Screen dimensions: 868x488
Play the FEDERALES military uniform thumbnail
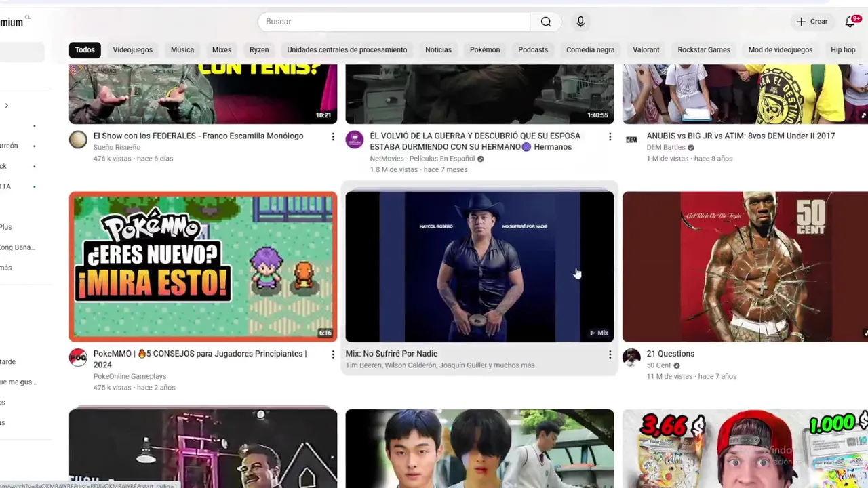(x=203, y=94)
